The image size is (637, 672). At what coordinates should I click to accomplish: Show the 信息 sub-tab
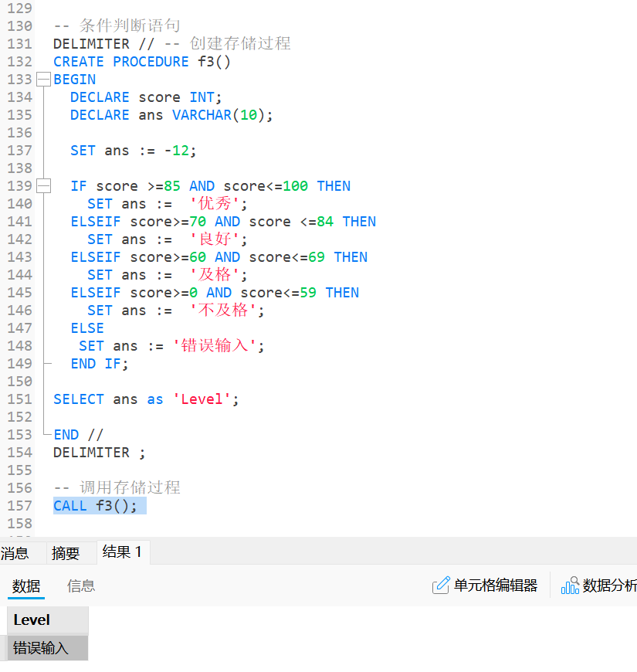[81, 586]
